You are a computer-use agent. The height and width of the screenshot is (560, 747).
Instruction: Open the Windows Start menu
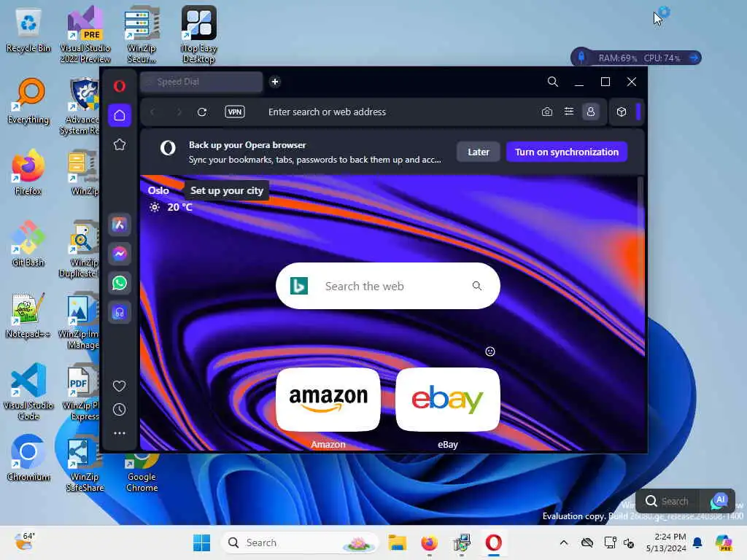pos(201,542)
